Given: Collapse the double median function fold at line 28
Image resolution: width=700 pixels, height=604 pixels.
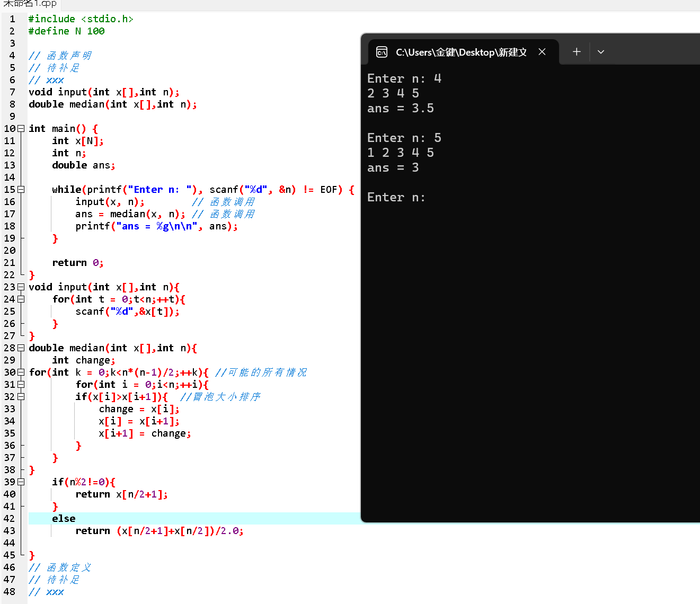Looking at the screenshot, I should coord(21,348).
